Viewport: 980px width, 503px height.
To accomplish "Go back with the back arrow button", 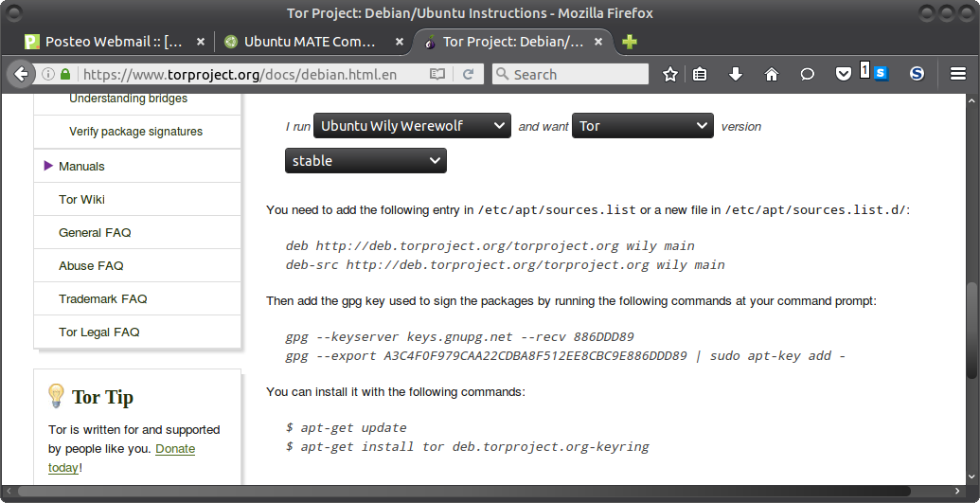I will coord(20,75).
